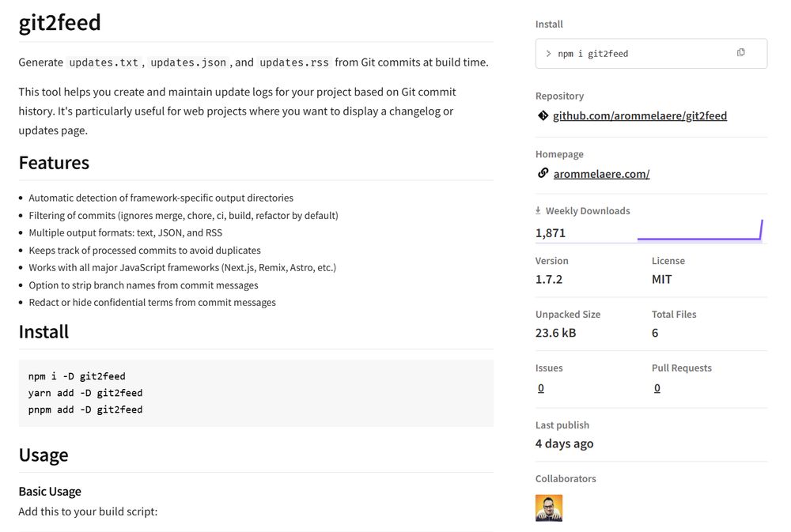The width and height of the screenshot is (791, 532).
Task: Click the git icon beside the repository link
Action: 543,115
